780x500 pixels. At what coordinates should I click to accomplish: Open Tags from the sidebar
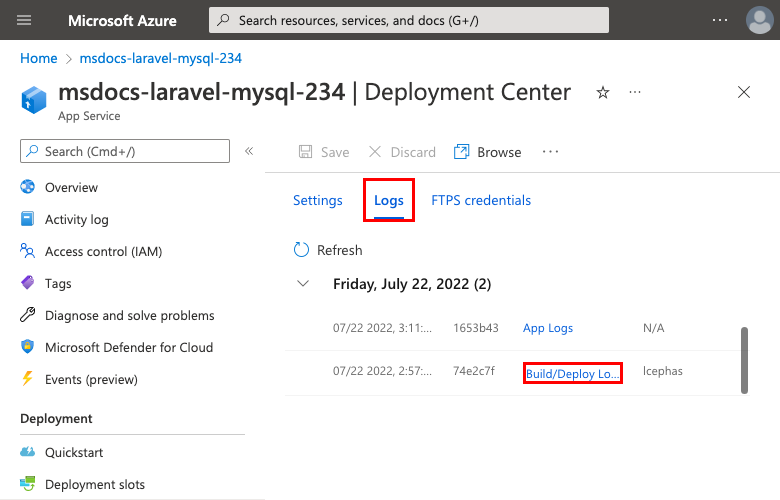pyautogui.click(x=58, y=283)
